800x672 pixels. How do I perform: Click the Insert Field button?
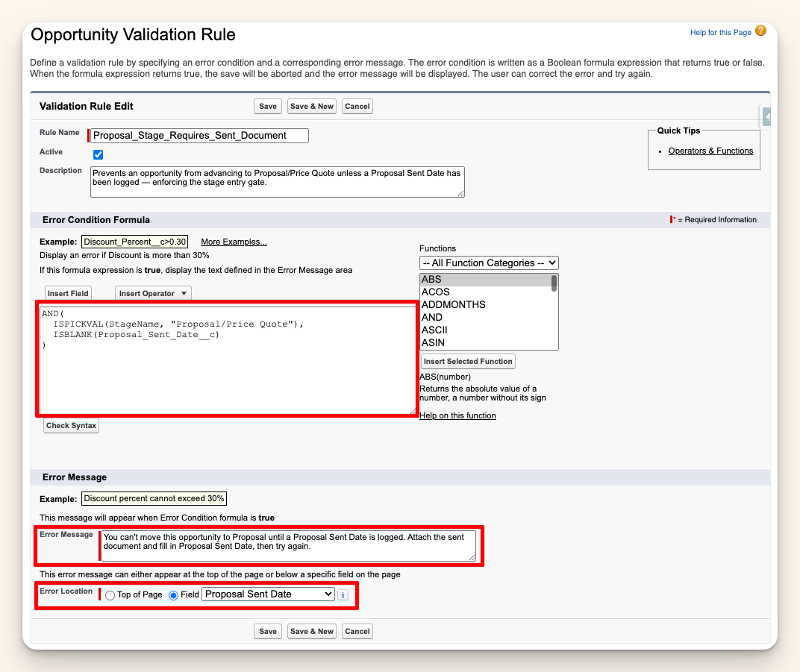click(x=68, y=293)
